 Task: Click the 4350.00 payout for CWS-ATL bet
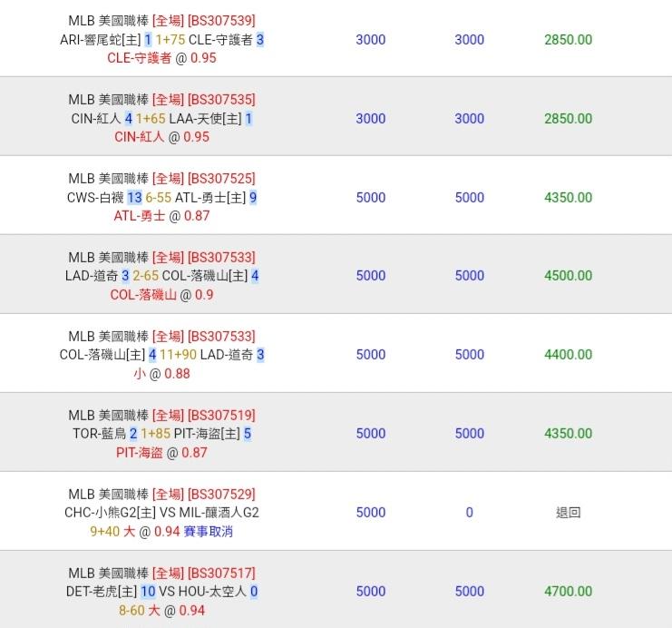tap(569, 197)
